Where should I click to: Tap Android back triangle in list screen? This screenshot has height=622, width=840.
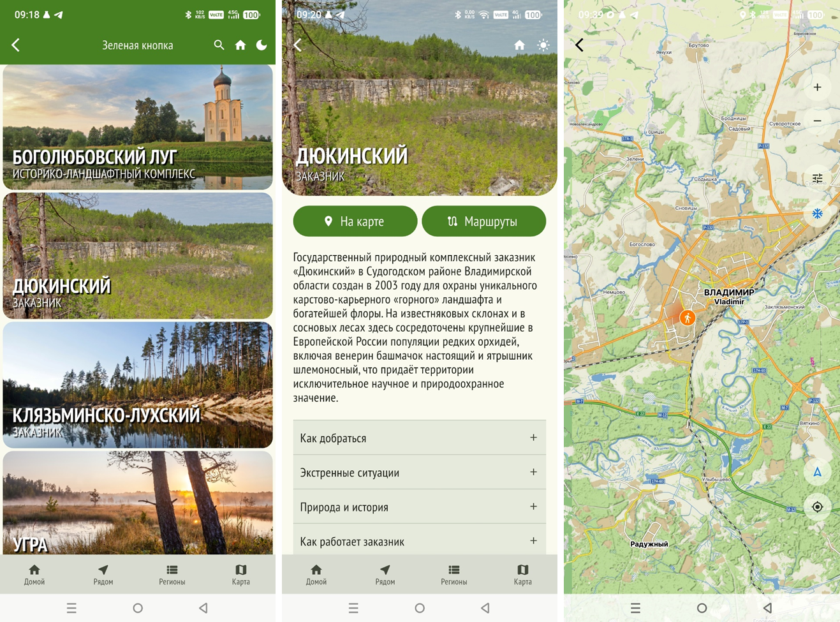click(203, 608)
